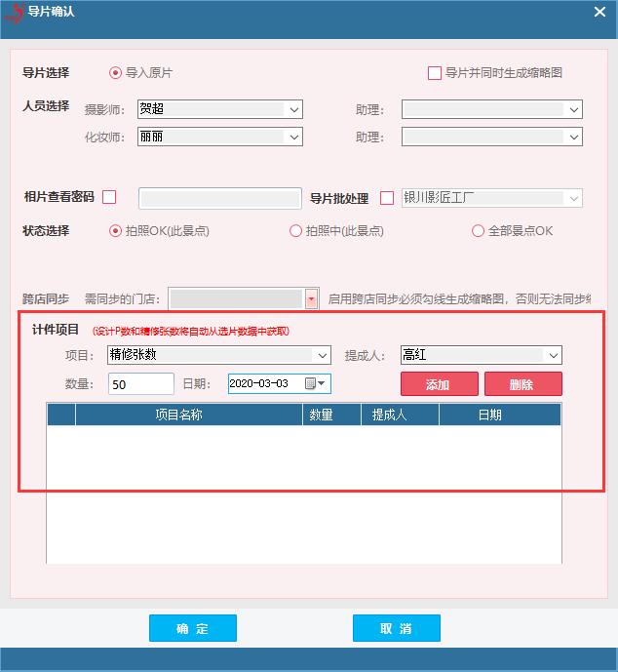Open the 项目 dropdown showing 精修张数
The height and width of the screenshot is (672, 618).
219,355
